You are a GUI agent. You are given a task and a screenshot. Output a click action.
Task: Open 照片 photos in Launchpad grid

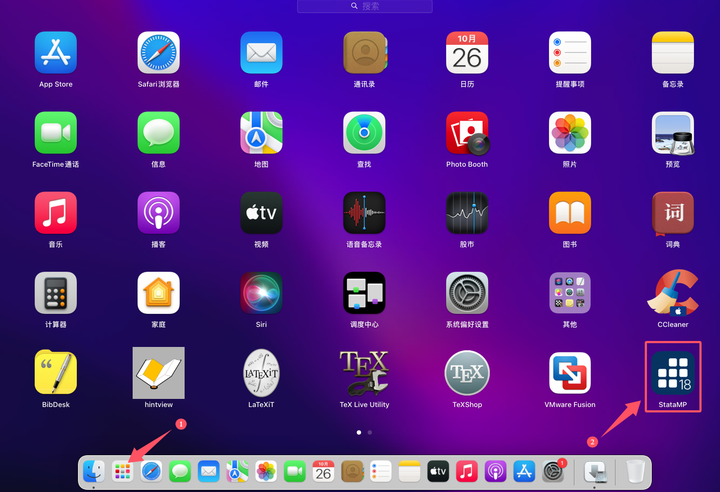coord(570,133)
